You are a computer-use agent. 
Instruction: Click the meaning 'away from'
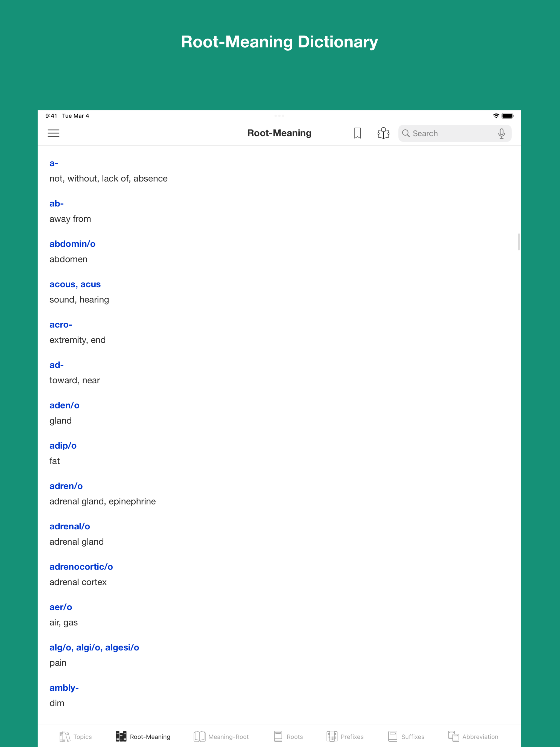(x=70, y=219)
